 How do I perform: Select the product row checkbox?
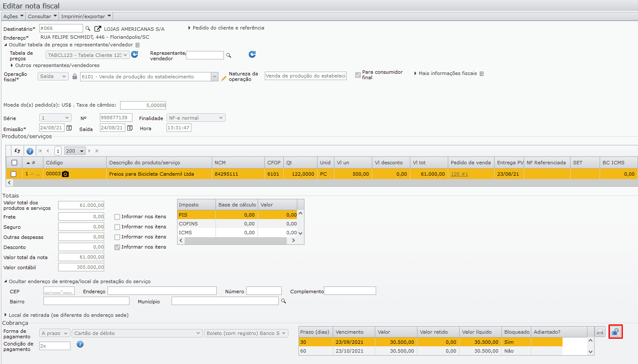14,174
